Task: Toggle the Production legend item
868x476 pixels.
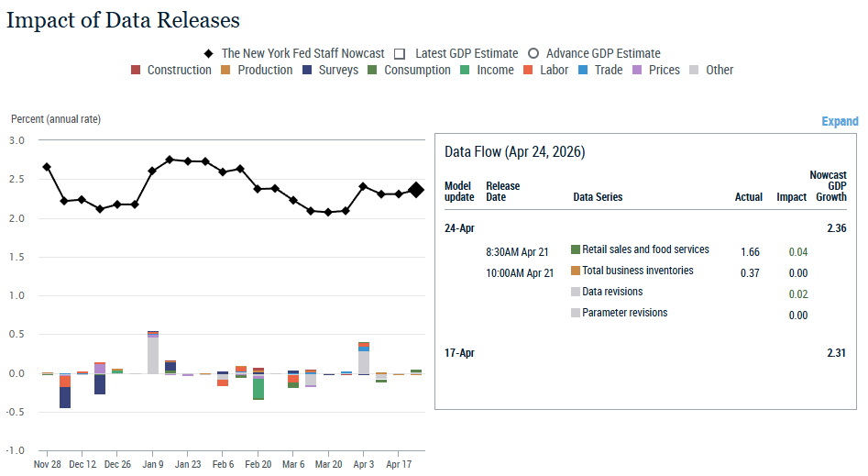Action: [226, 71]
